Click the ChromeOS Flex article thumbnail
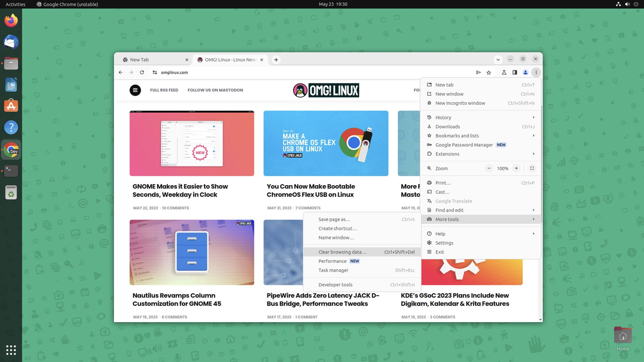 click(x=326, y=143)
